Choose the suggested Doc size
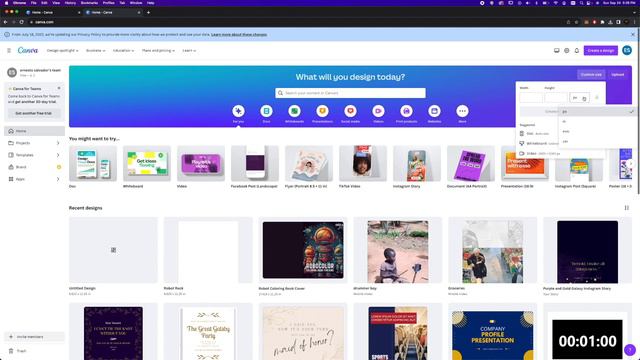Screen dimensions: 640x360 click(538, 133)
